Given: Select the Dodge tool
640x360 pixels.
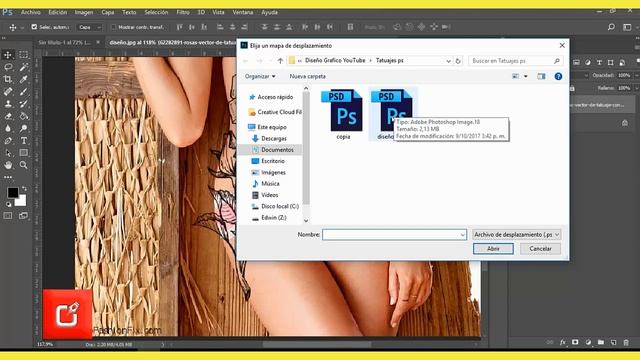Looking at the screenshot, I should (x=24, y=128).
